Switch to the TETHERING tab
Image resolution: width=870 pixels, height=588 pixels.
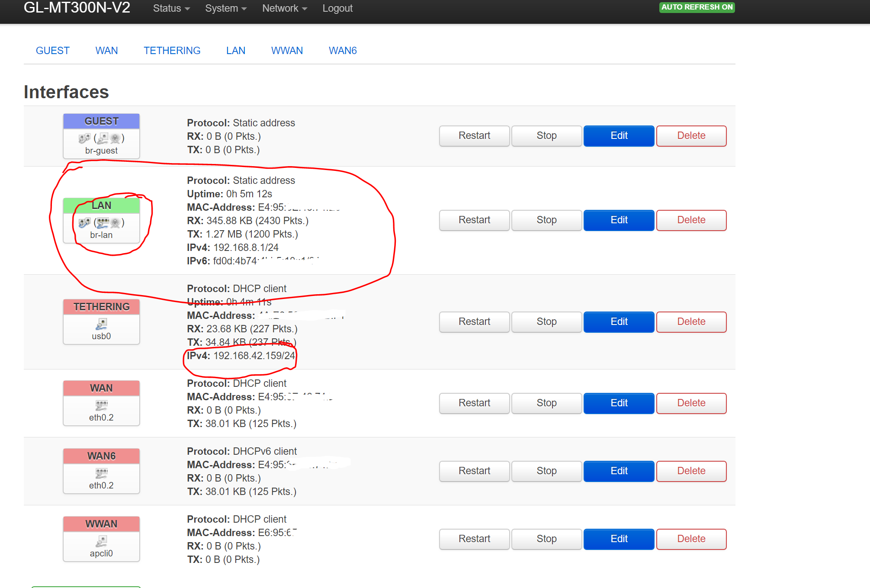[x=172, y=51]
